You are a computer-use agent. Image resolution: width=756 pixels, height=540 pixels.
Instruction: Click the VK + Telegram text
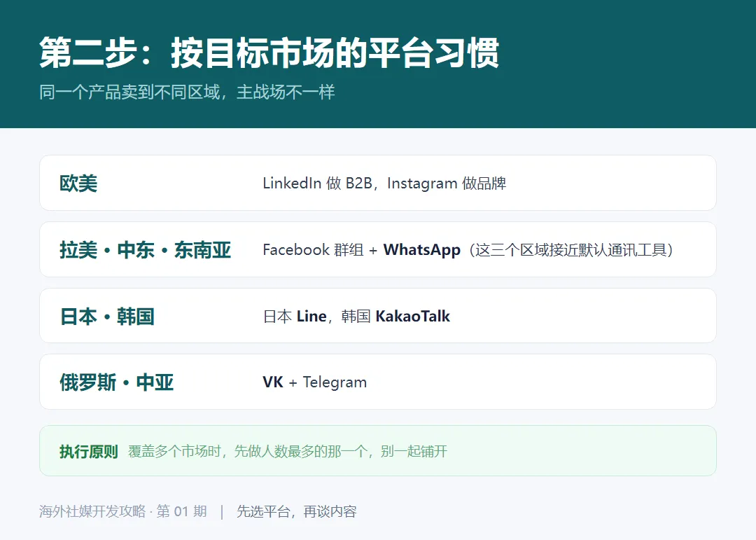(x=314, y=382)
